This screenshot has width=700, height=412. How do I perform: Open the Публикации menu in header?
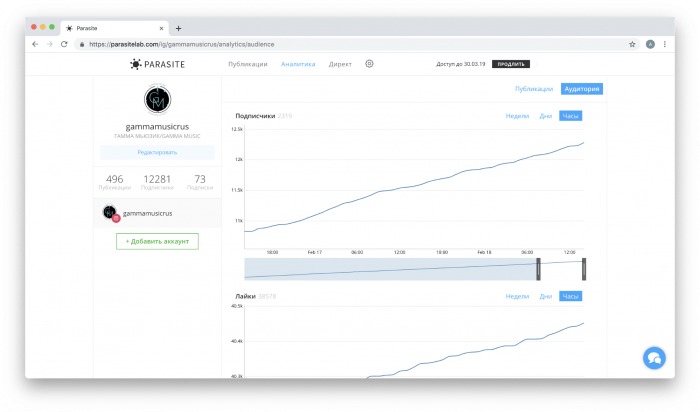pyautogui.click(x=248, y=64)
